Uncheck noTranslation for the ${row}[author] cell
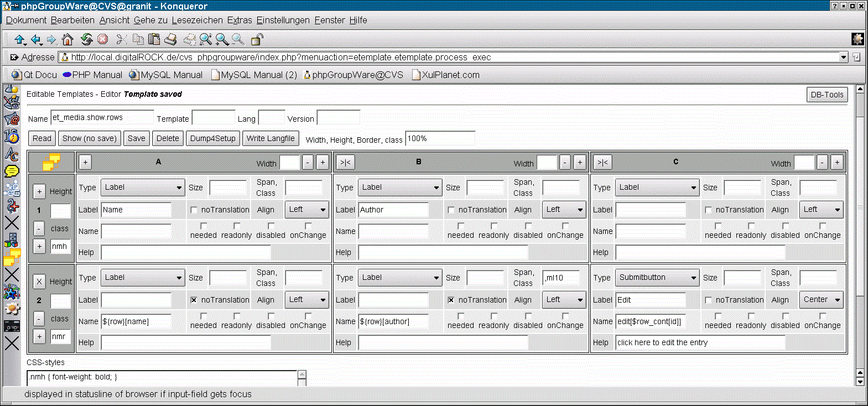868x406 pixels. pyautogui.click(x=451, y=300)
